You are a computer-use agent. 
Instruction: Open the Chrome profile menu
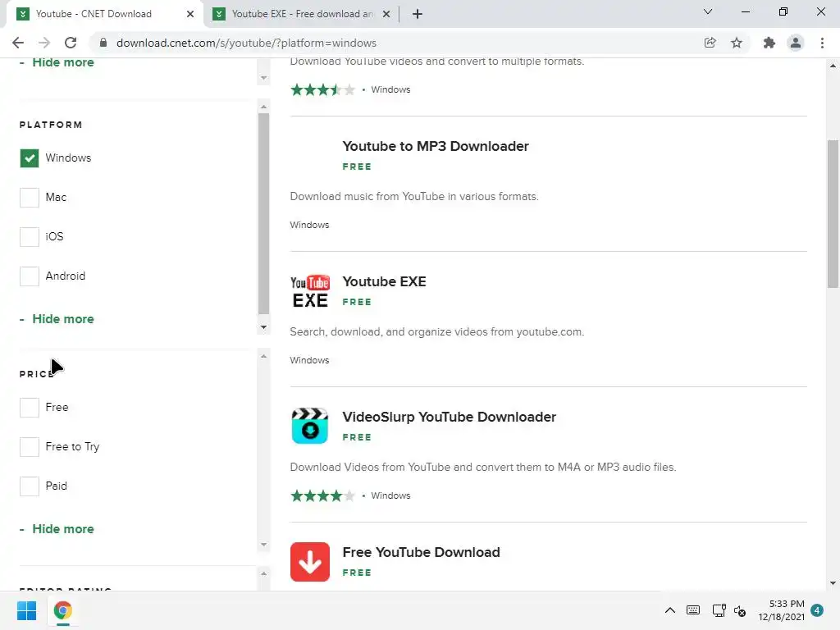(796, 43)
